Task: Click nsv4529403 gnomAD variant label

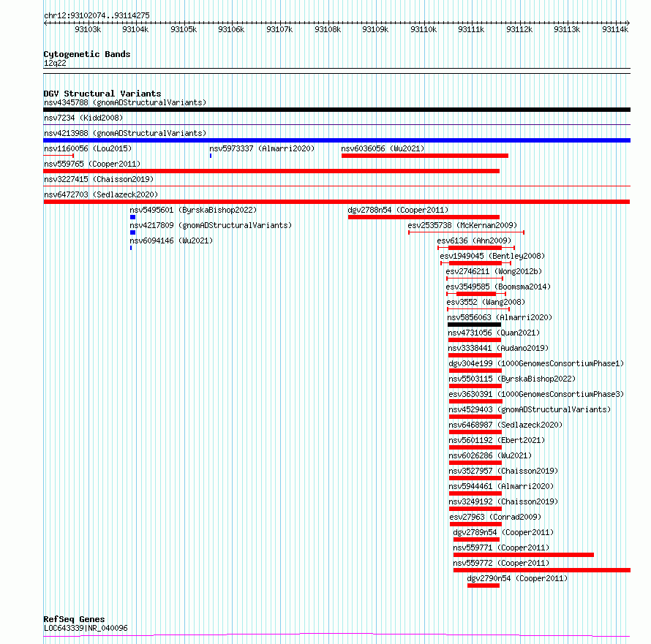Action: point(530,409)
